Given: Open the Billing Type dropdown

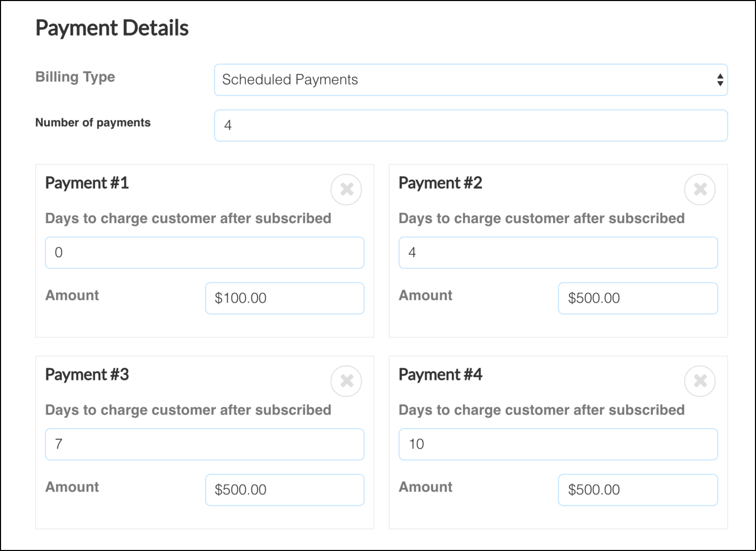Looking at the screenshot, I should pyautogui.click(x=470, y=80).
